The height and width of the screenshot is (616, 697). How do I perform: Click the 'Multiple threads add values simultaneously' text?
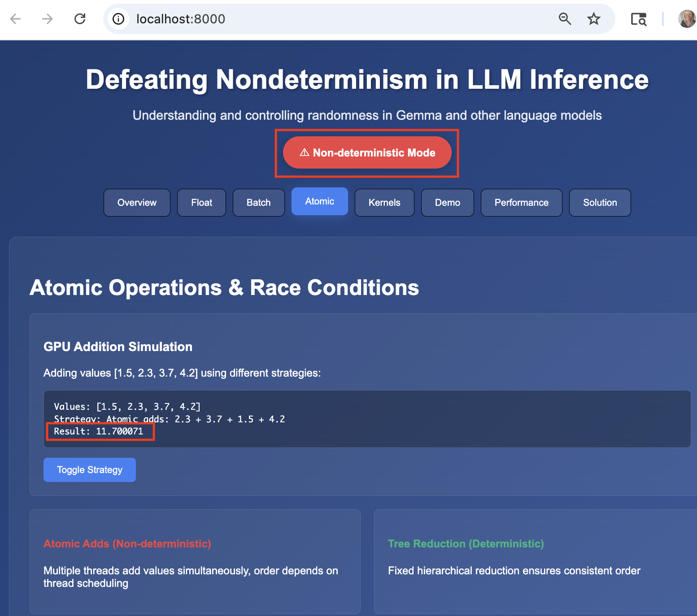(191, 577)
